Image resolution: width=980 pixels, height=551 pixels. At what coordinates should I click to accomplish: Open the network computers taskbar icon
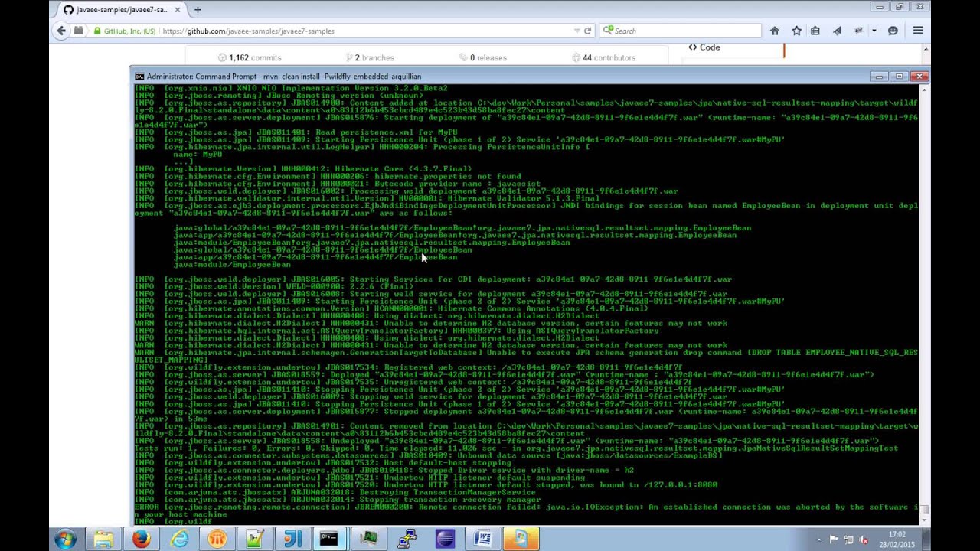pyautogui.click(x=407, y=539)
